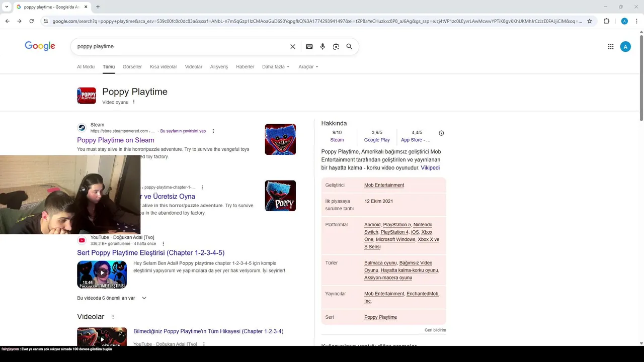Clear the search box with the X icon

[293, 46]
